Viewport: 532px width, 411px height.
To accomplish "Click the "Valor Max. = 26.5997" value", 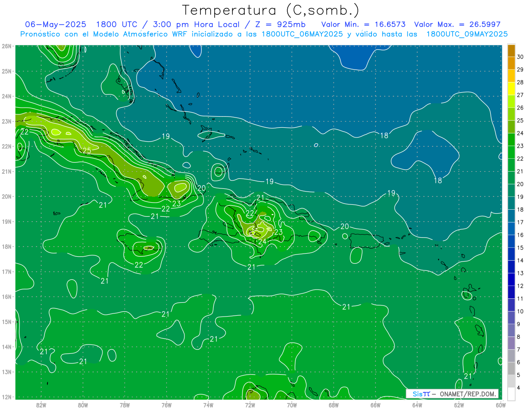I will click(457, 24).
